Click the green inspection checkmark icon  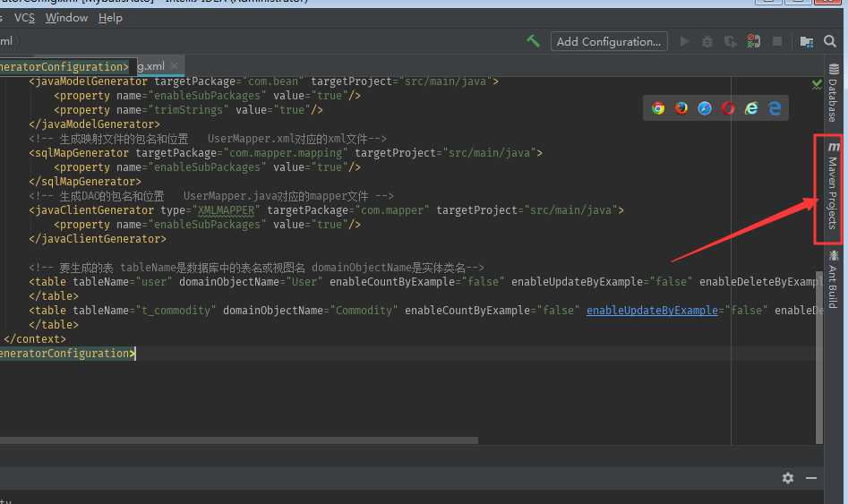pyautogui.click(x=817, y=84)
